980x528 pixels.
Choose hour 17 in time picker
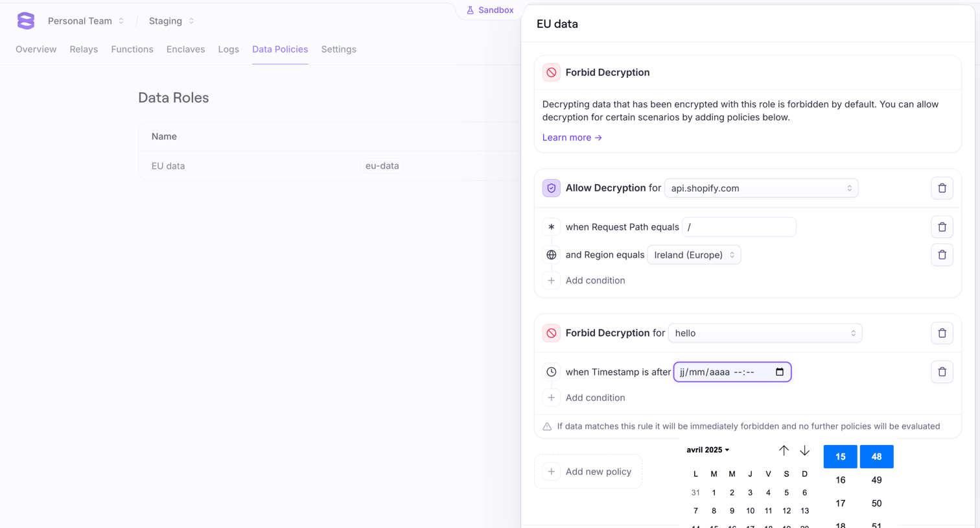click(x=841, y=503)
